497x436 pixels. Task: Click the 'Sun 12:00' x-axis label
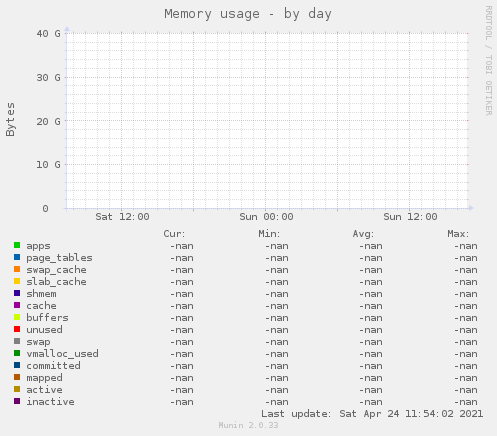410,217
